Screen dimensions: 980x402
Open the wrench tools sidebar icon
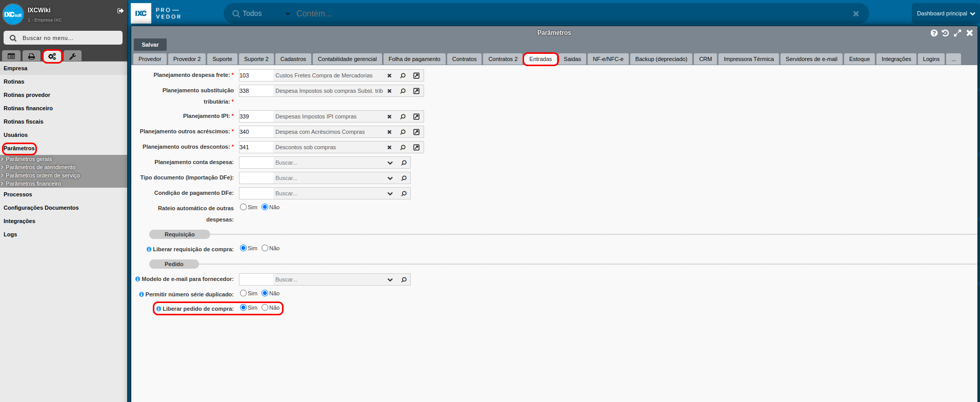coord(72,56)
